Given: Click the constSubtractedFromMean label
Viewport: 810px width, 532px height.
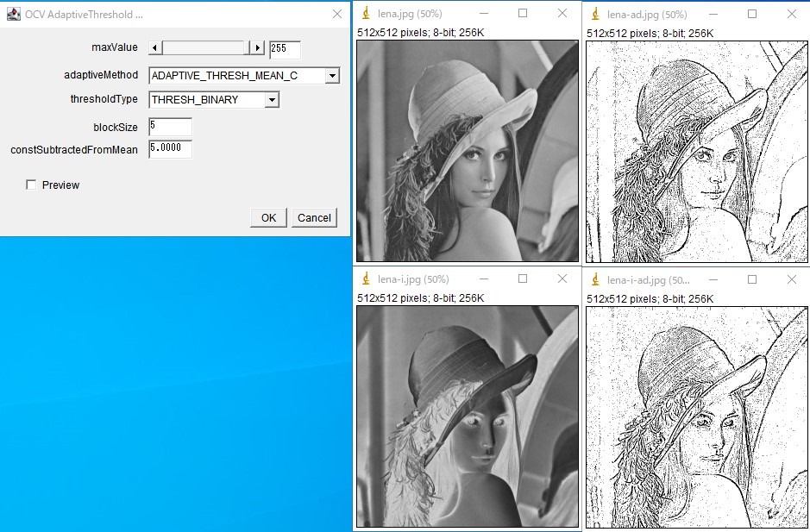Looking at the screenshot, I should (x=74, y=150).
